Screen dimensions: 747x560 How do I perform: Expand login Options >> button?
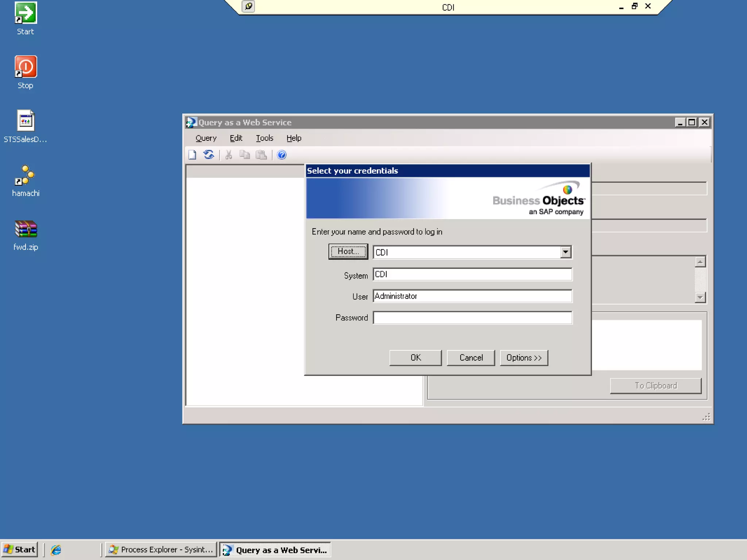point(524,358)
